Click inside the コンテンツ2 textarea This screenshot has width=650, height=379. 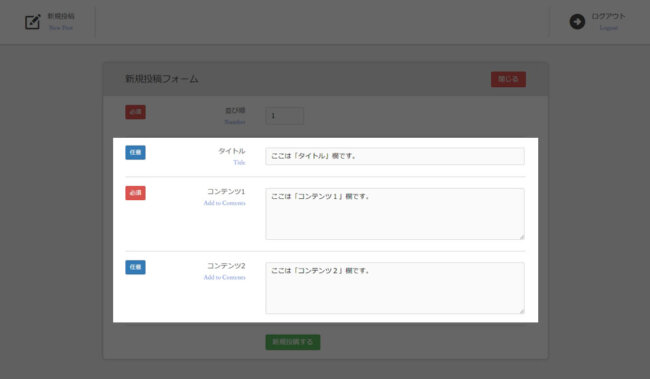(395, 288)
